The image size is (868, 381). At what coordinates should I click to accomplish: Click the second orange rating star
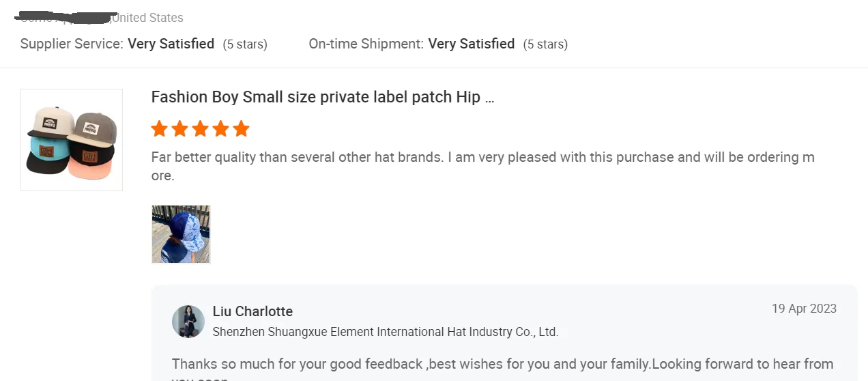pyautogui.click(x=180, y=128)
